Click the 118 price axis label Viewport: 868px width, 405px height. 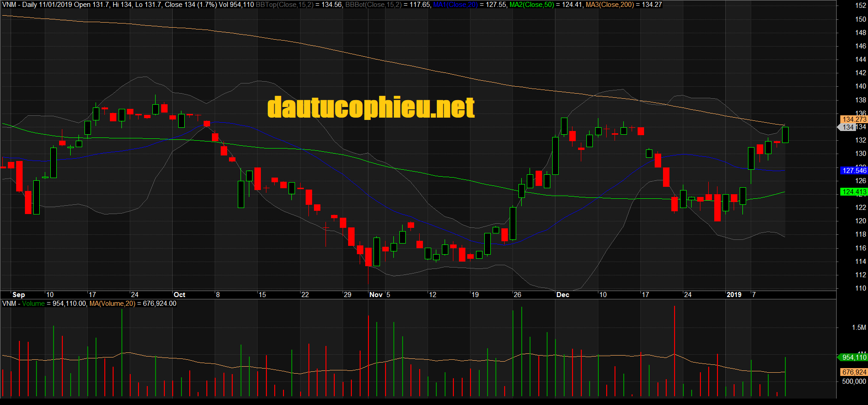(x=861, y=234)
